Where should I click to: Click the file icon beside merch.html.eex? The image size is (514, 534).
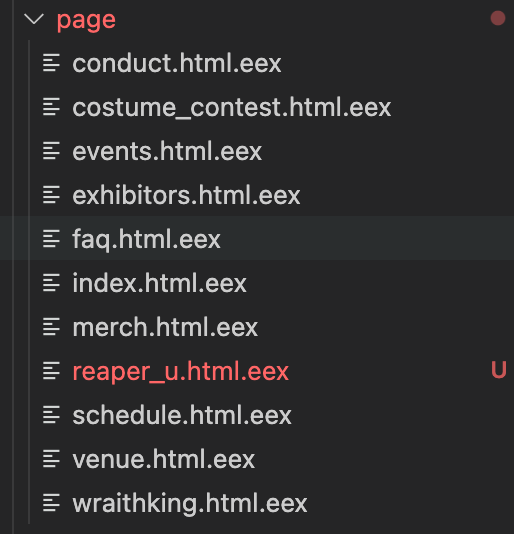(x=51, y=327)
